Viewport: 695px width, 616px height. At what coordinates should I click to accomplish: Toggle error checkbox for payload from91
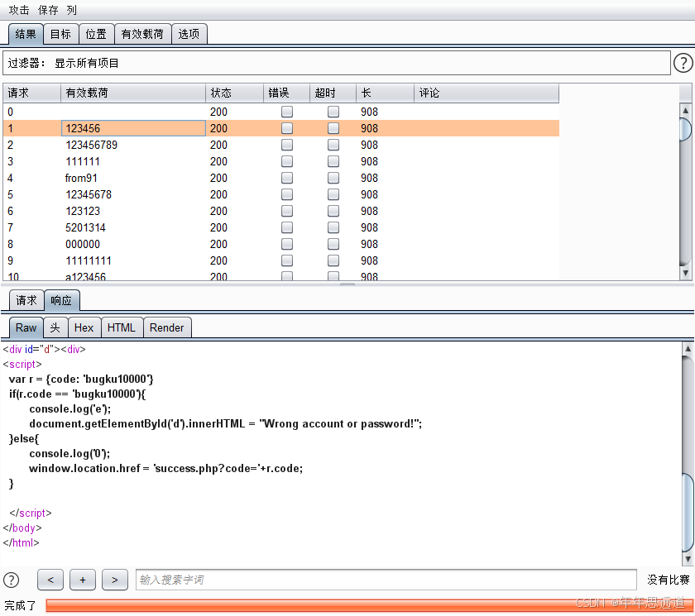click(287, 178)
